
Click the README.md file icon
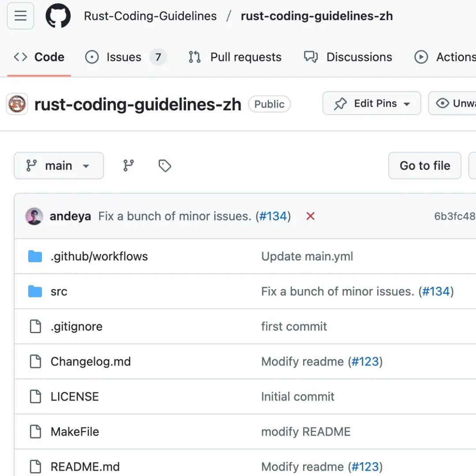tap(35, 467)
